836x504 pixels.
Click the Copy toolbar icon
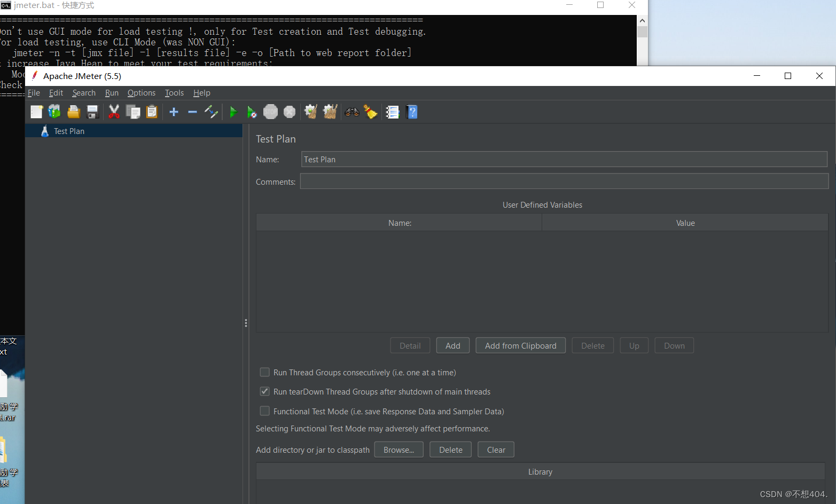click(x=133, y=112)
